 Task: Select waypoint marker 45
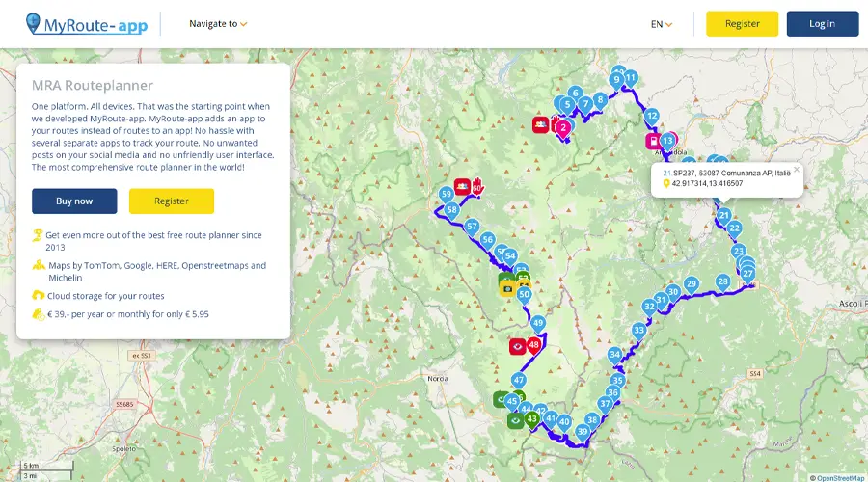[512, 402]
